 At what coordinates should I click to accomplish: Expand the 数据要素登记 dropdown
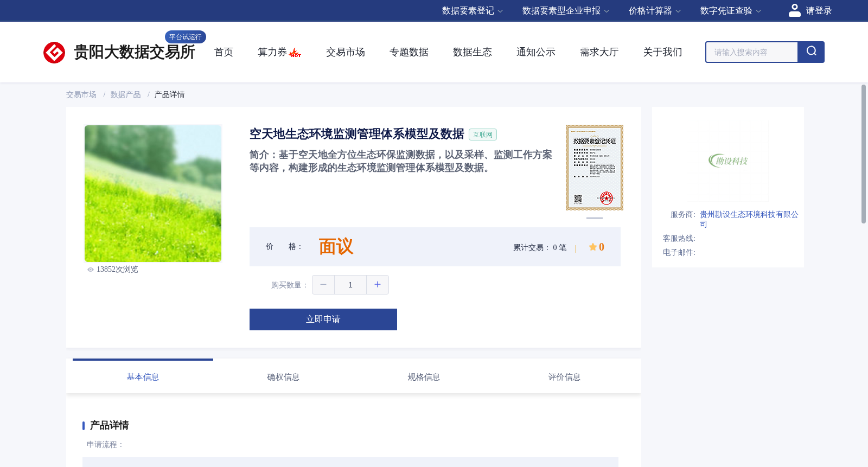tap(473, 11)
